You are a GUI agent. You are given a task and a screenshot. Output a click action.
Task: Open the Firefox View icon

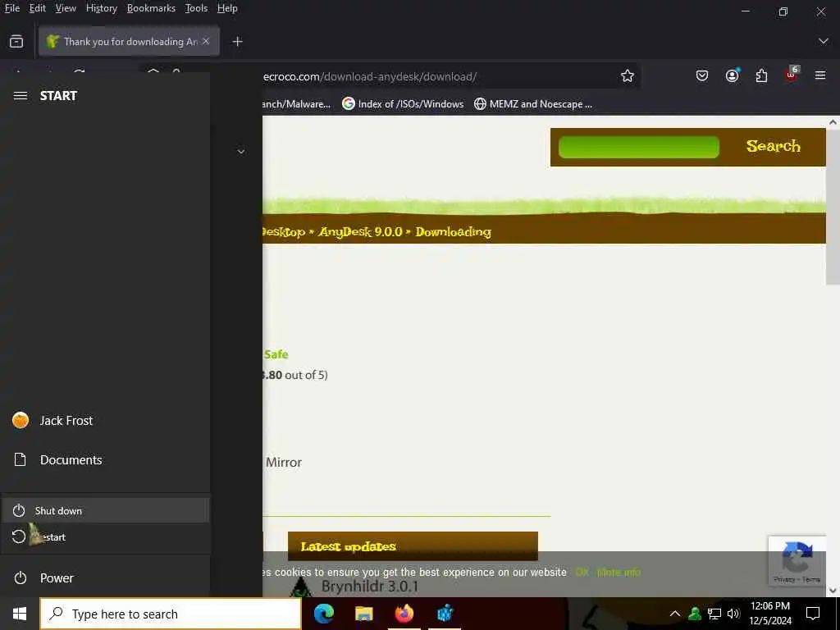coord(16,41)
